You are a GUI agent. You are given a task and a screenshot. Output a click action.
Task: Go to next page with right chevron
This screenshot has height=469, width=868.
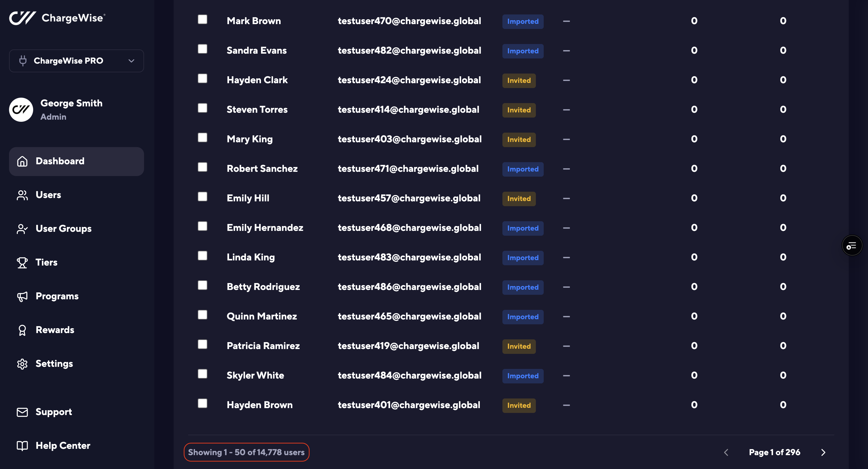(823, 452)
